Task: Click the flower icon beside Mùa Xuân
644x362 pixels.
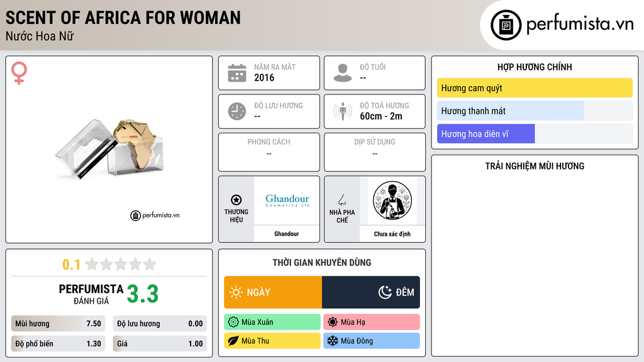Action: pos(233,322)
